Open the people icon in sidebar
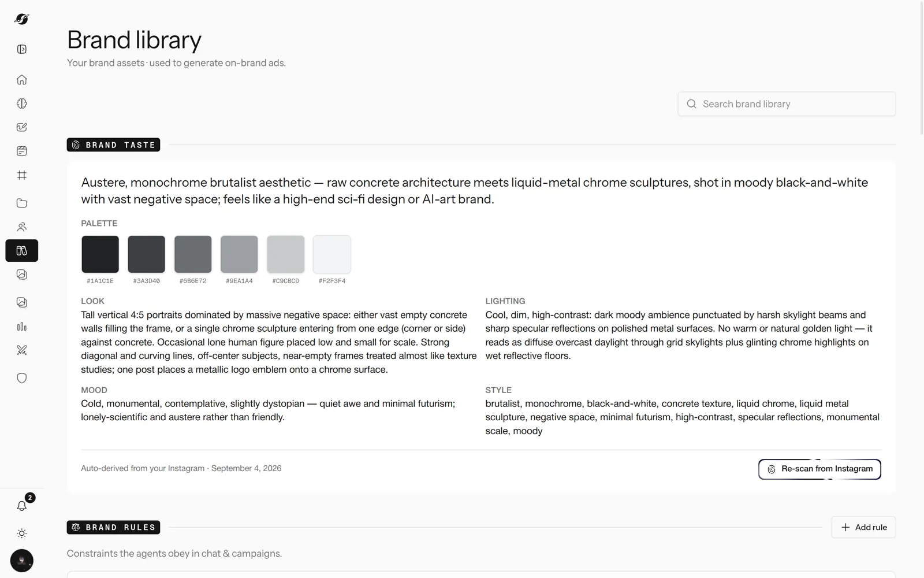The width and height of the screenshot is (924, 578). pos(22,227)
